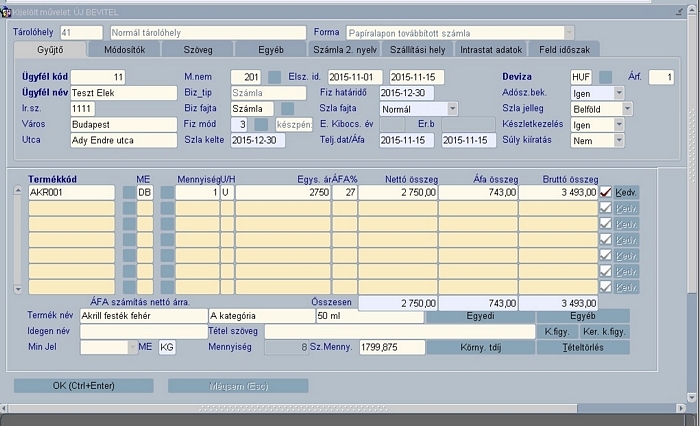Toggle checkbox on second item row
Viewport: 700px width, 426px height.
pyautogui.click(x=605, y=208)
